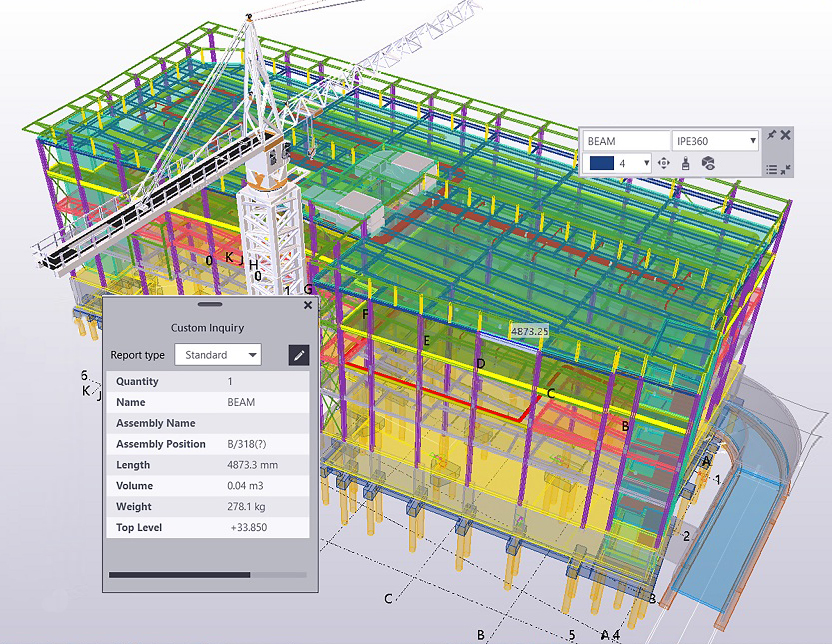Select the dark blue color swatch

(603, 163)
